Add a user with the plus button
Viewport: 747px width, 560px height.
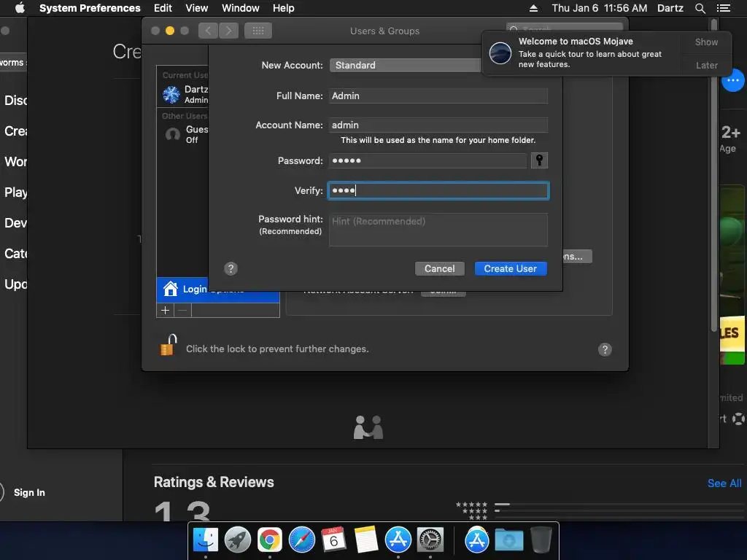click(x=166, y=311)
